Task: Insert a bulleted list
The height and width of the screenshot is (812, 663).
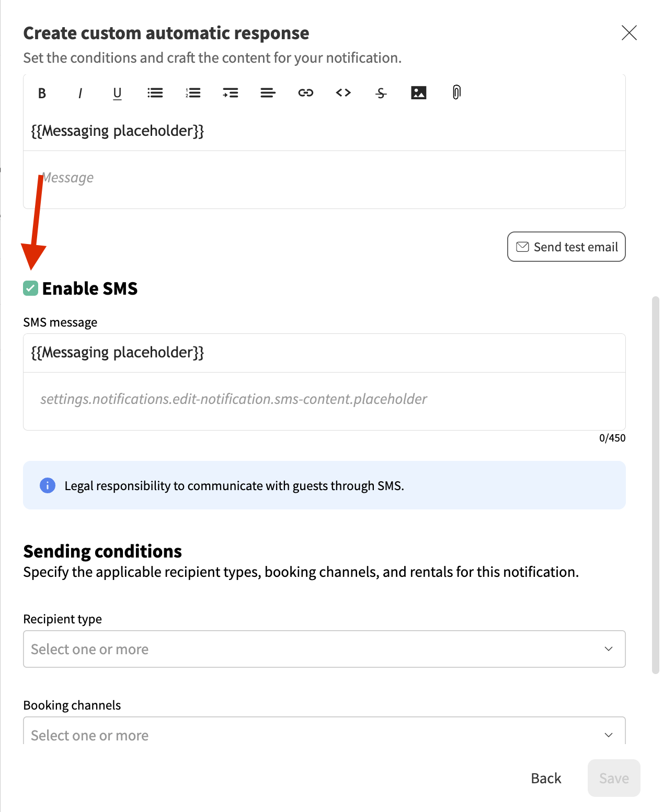Action: (155, 93)
